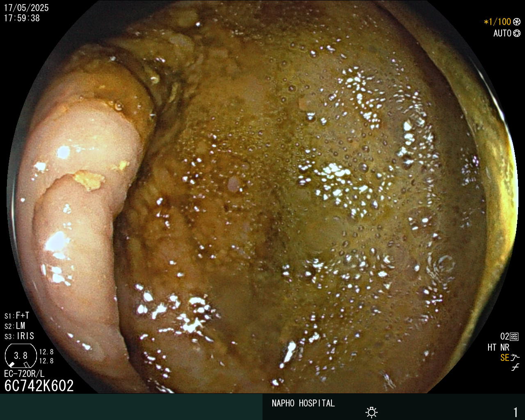Click the time readout 17:59:38
This screenshot has height=420, width=525.
[x=22, y=18]
